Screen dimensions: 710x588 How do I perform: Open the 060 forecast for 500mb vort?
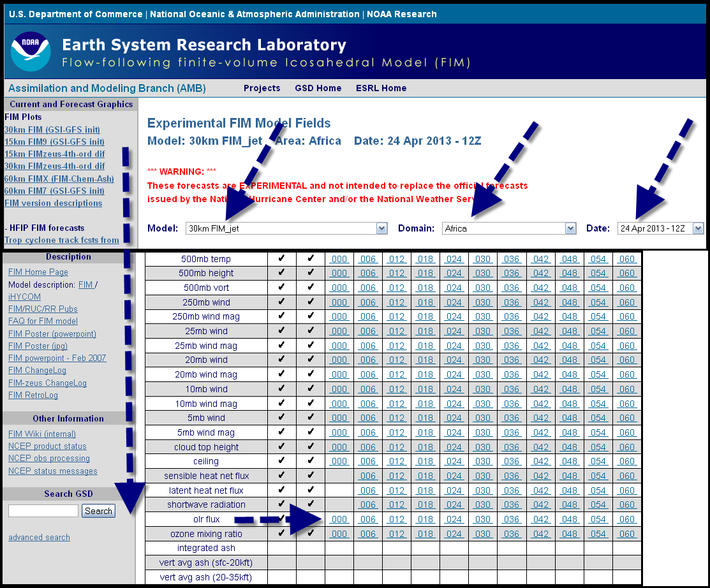tap(627, 288)
